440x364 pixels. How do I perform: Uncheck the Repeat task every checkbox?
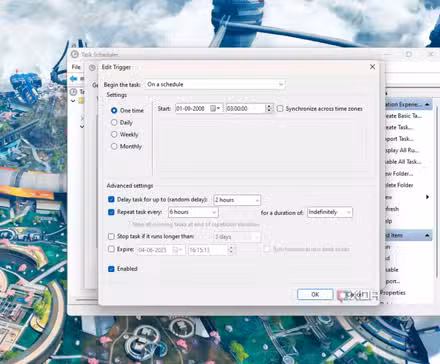click(111, 212)
